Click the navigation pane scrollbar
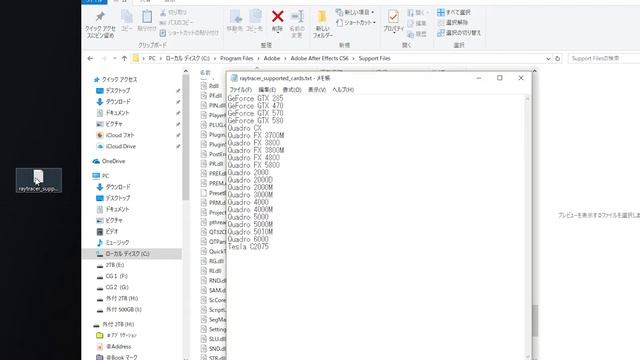640x360 pixels. click(186, 137)
